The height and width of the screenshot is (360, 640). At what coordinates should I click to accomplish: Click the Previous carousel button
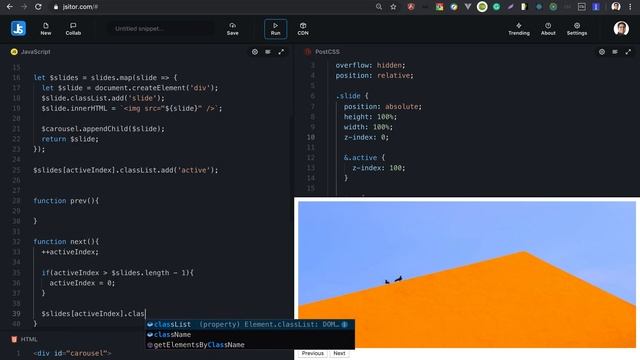pyautogui.click(x=313, y=353)
